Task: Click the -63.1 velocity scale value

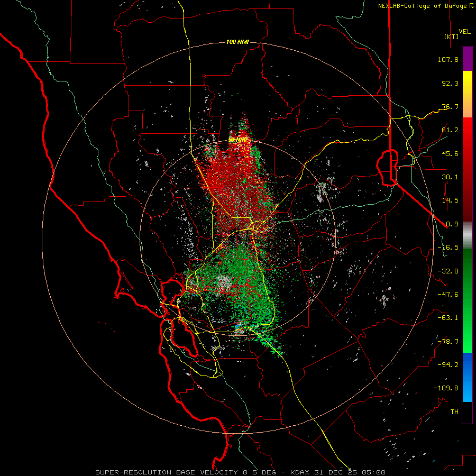Action: pyautogui.click(x=448, y=318)
